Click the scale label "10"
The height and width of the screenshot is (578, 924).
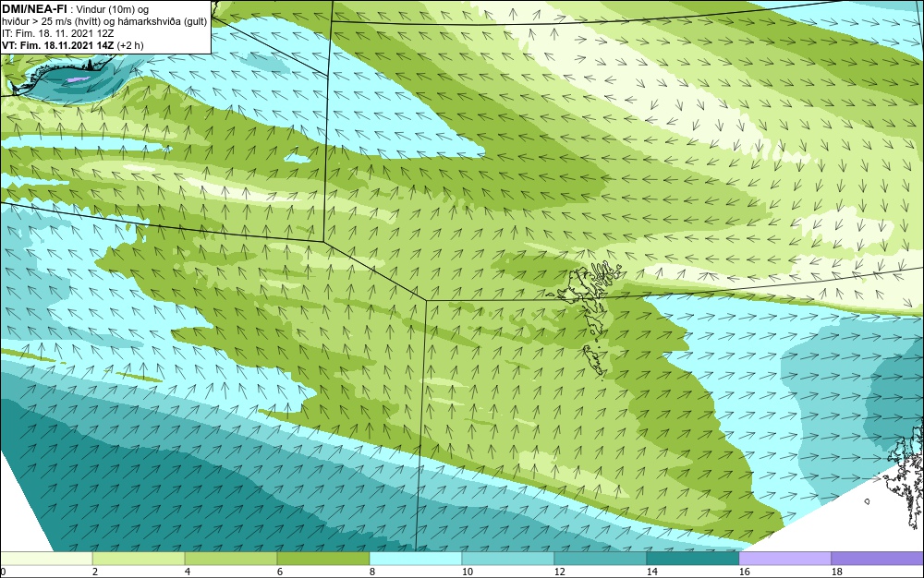(468, 572)
